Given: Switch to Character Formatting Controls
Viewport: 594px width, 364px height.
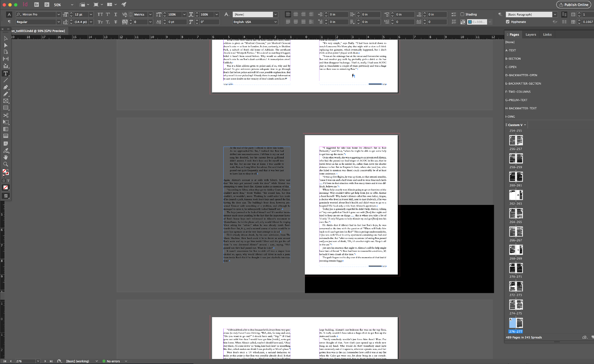Looking at the screenshot, I should click(9, 14).
